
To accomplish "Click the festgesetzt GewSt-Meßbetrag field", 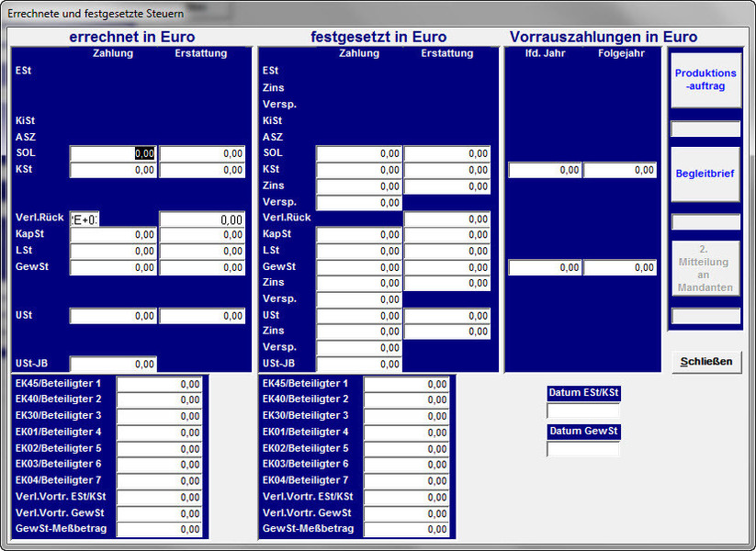I will pos(406,529).
